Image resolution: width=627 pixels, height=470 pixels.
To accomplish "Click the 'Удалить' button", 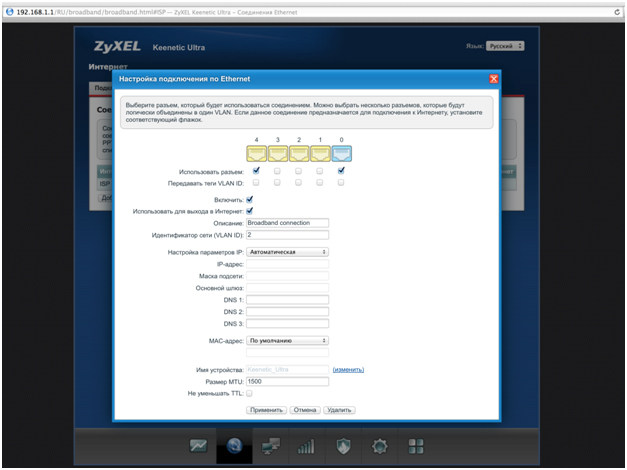I will [x=339, y=410].
